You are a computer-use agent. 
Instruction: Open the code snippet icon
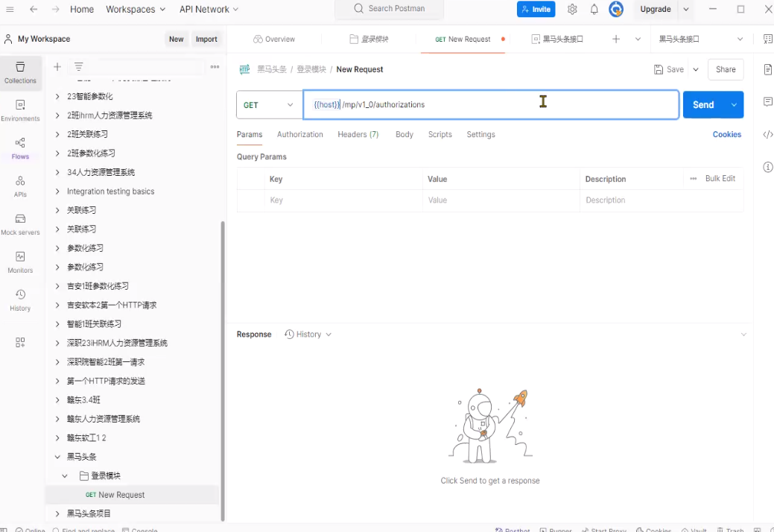pos(767,134)
